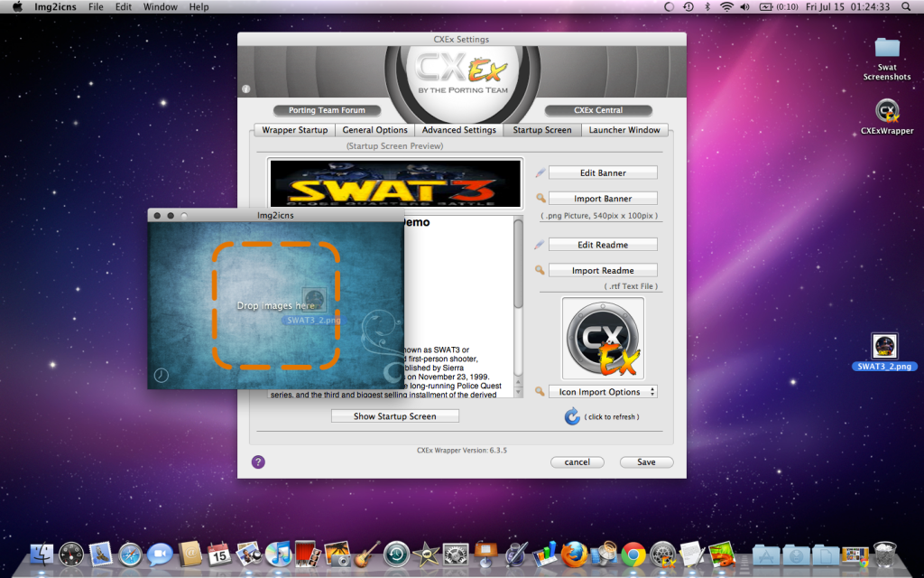Click the SWAT 3 banner preview image
This screenshot has width=924, height=578.
click(395, 183)
